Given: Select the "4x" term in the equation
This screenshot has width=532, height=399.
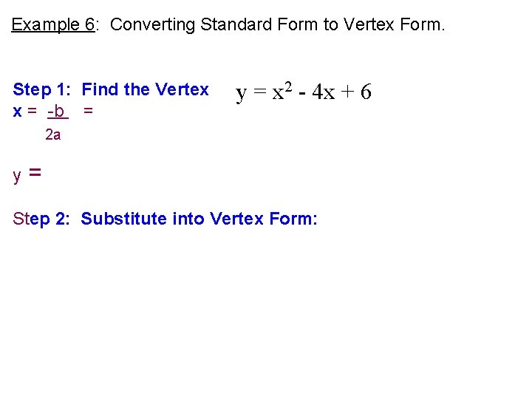Looking at the screenshot, I should [x=324, y=92].
